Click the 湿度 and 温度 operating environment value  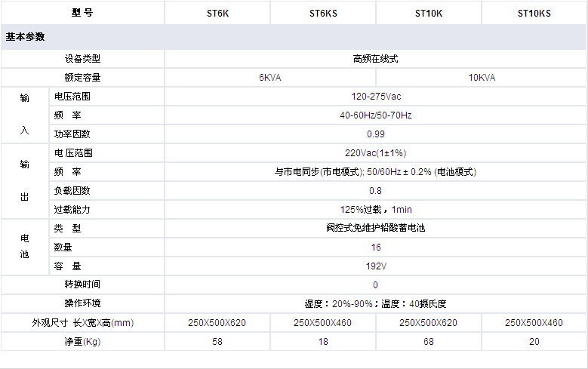[x=375, y=304]
